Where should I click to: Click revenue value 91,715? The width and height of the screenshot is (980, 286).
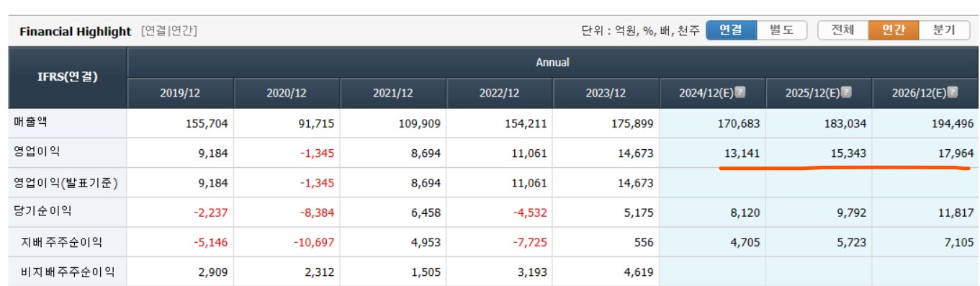pos(316,124)
